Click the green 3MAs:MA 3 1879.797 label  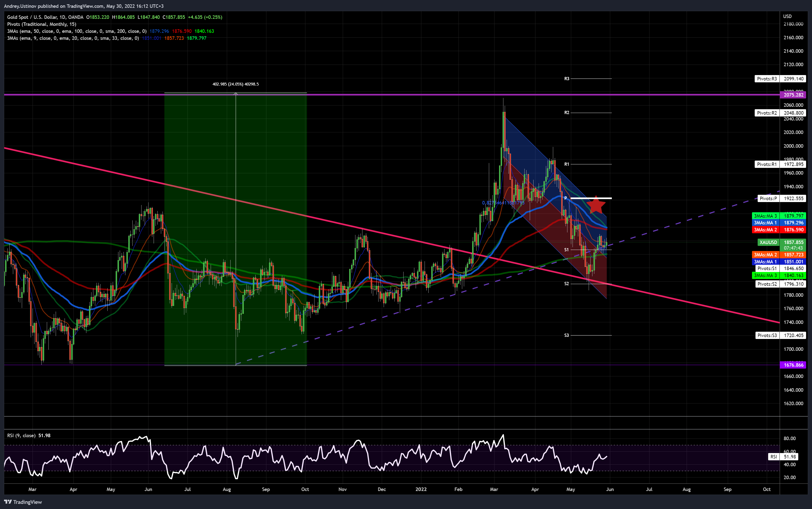tap(779, 216)
